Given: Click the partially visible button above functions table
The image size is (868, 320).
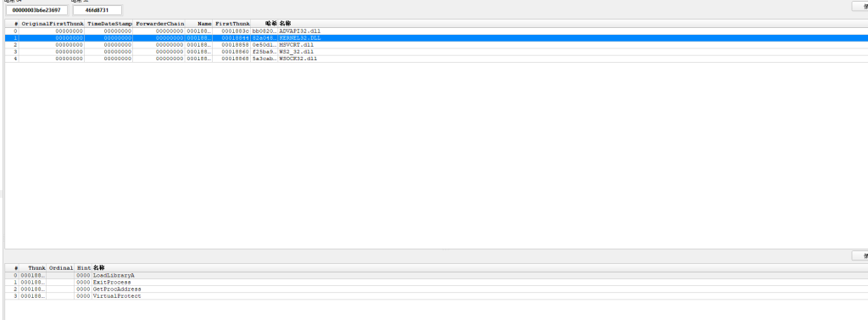Looking at the screenshot, I should [x=860, y=255].
